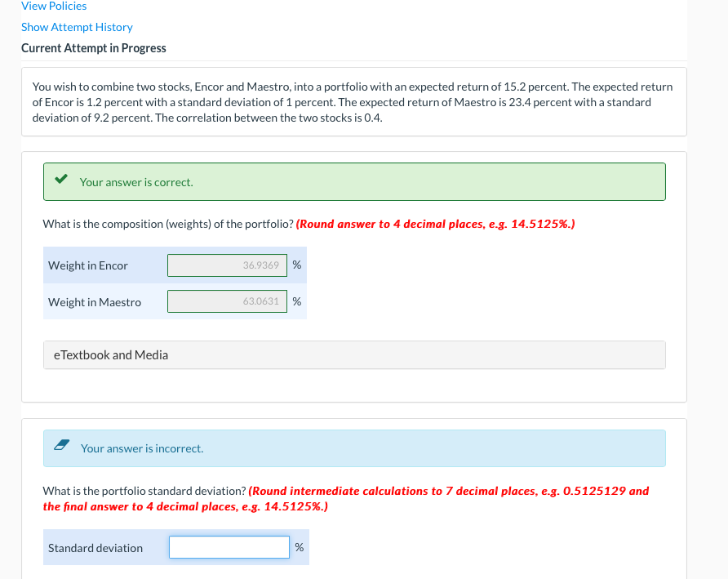Image resolution: width=728 pixels, height=579 pixels.
Task: Click the percent sign next to Standard deviation
Action: click(300, 547)
